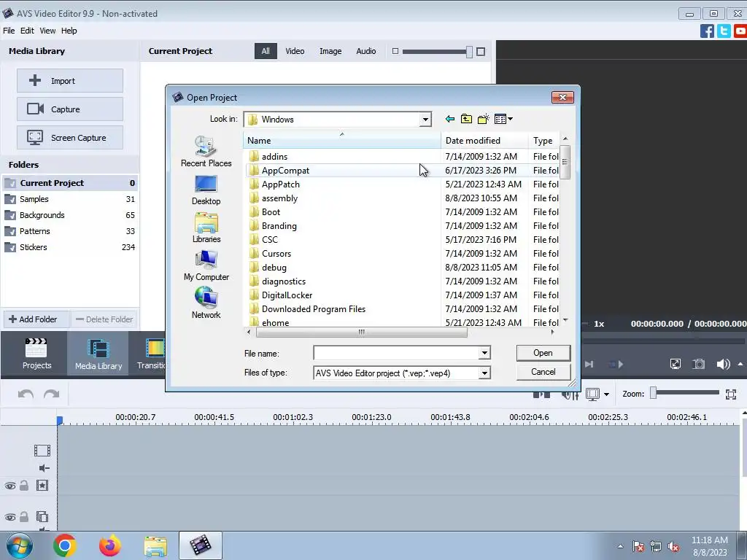This screenshot has height=560, width=747.
Task: Go up one folder level in Open Project
Action: (466, 119)
